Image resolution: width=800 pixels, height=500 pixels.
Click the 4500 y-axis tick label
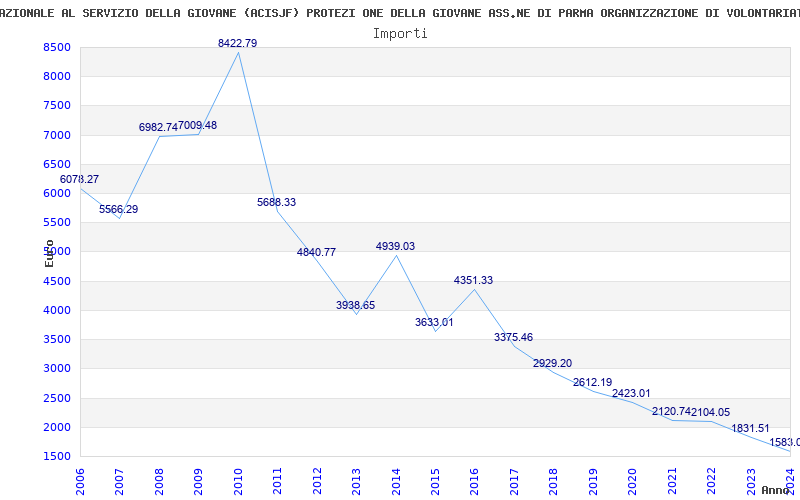pos(58,281)
